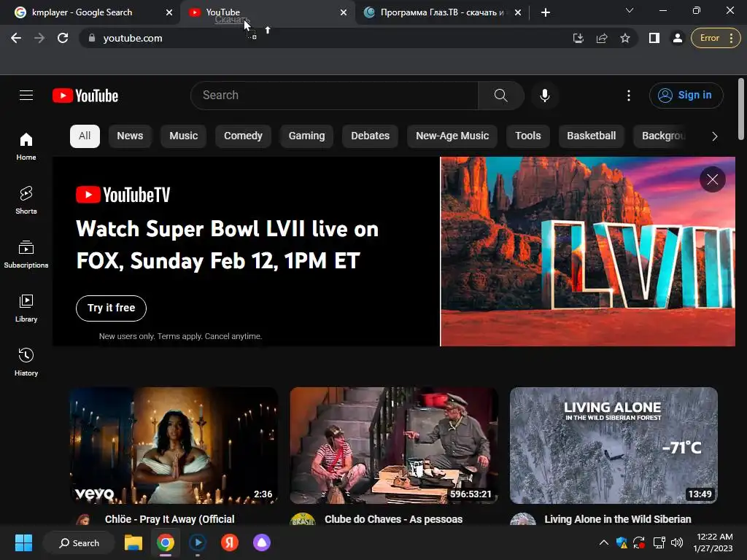
Task: Select the Tools filter chip
Action: 528,136
